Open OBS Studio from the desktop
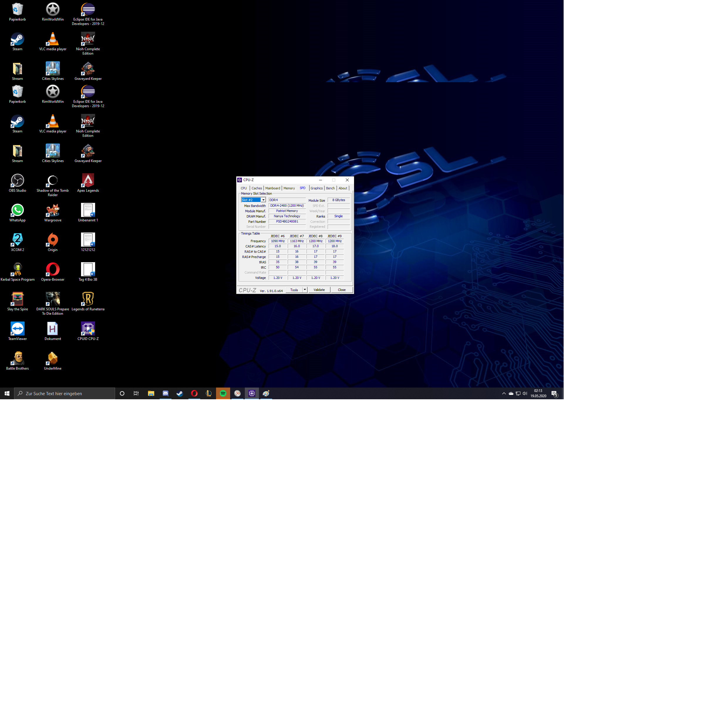The image size is (728, 714). pyautogui.click(x=17, y=181)
